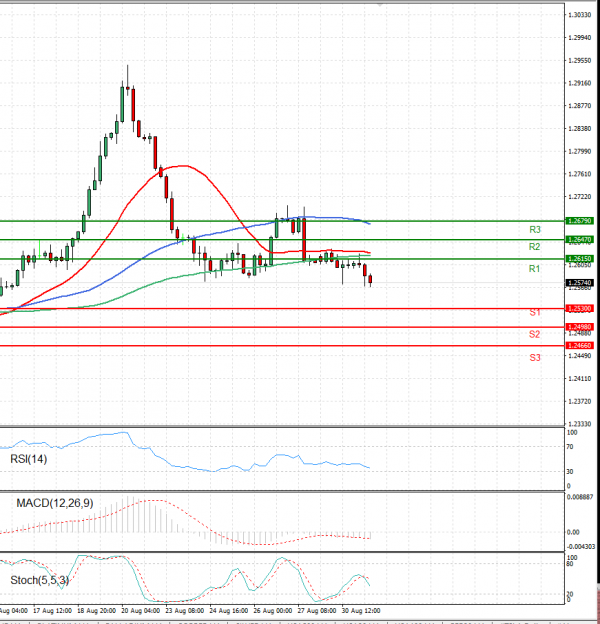Select the green 1.26470 price tag
This screenshot has width=600, height=624.
click(580, 240)
